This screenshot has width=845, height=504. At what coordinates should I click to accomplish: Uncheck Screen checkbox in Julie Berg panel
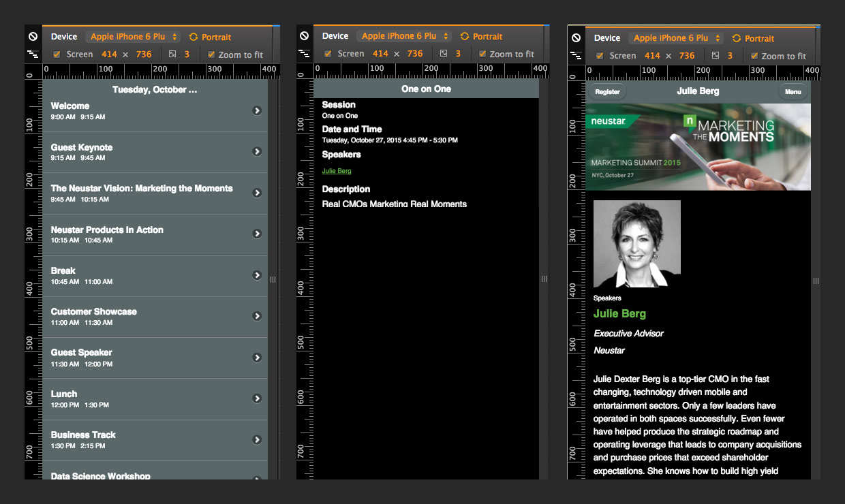(x=600, y=56)
